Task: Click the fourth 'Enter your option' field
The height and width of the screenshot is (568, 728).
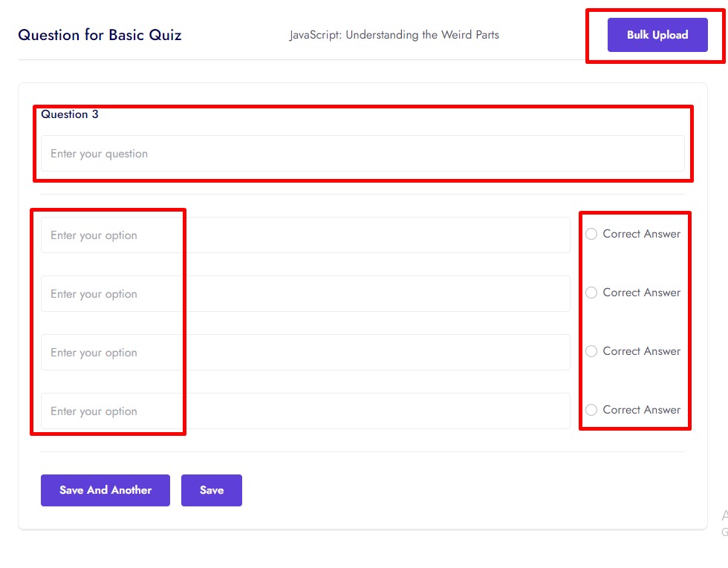Action: [305, 411]
